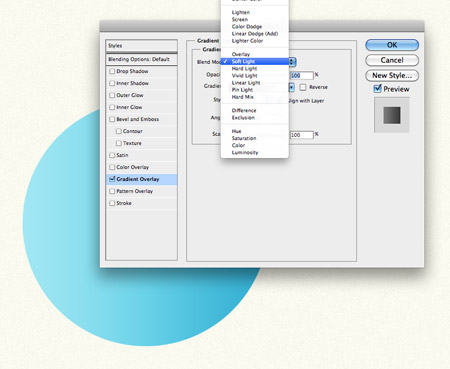The width and height of the screenshot is (450, 369).
Task: Open the gradient picker dropdown arrow
Action: point(292,87)
